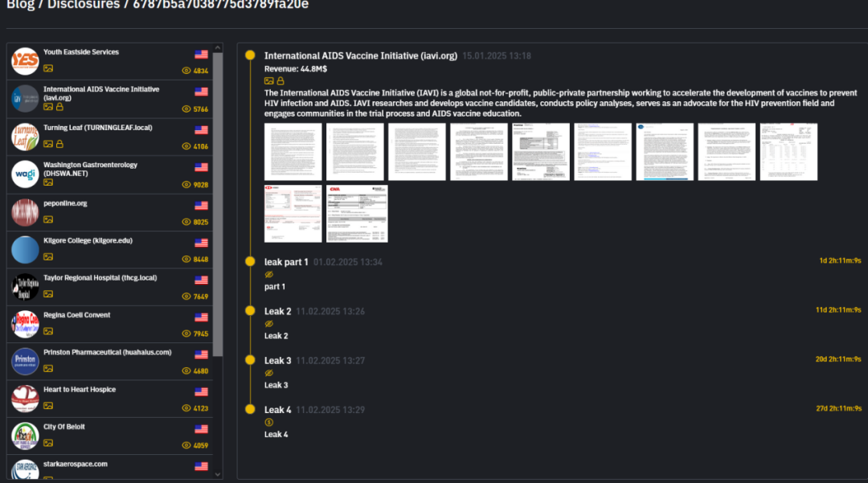Click the list scrollbar down arrow
868x483 pixels.
(x=218, y=474)
